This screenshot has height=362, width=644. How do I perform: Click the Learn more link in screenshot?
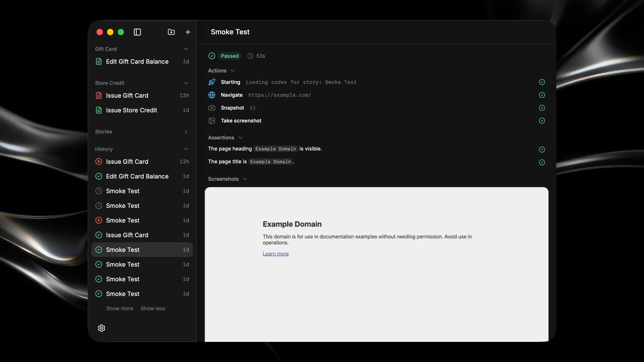pos(276,254)
